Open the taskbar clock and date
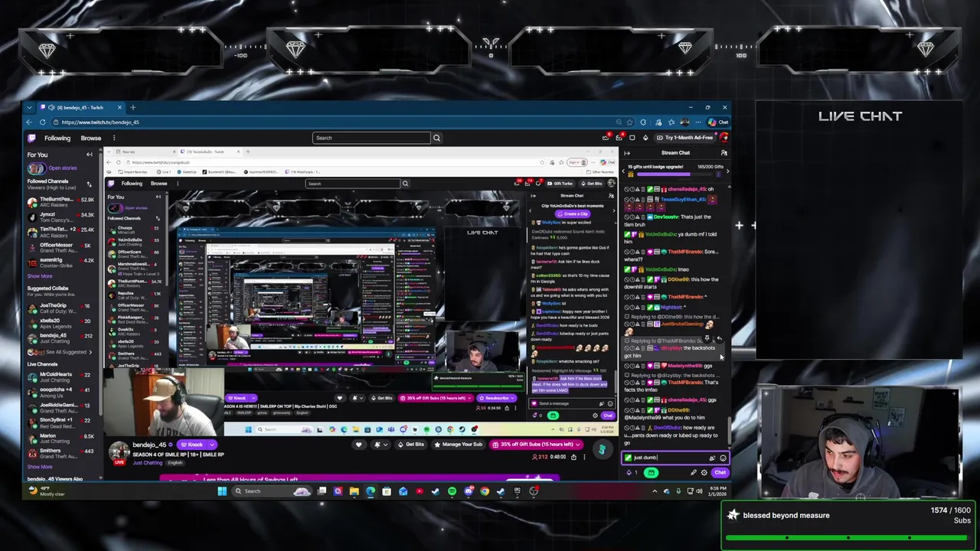This screenshot has width=980, height=551. [718, 491]
